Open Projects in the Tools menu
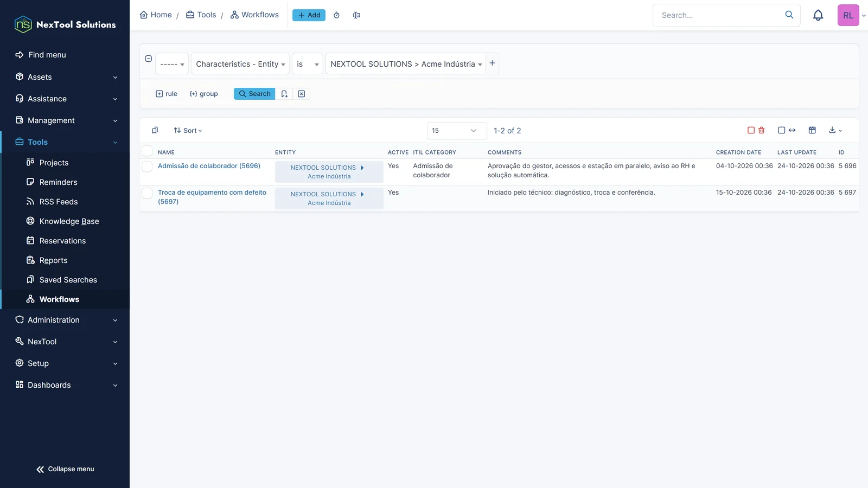This screenshot has width=868, height=488. pos(54,163)
